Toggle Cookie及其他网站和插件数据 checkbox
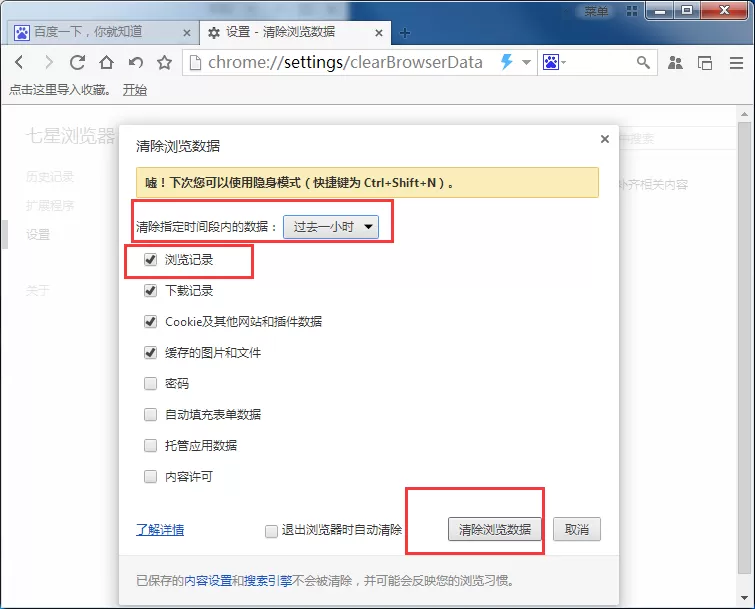Image resolution: width=755 pixels, height=609 pixels. (150, 321)
